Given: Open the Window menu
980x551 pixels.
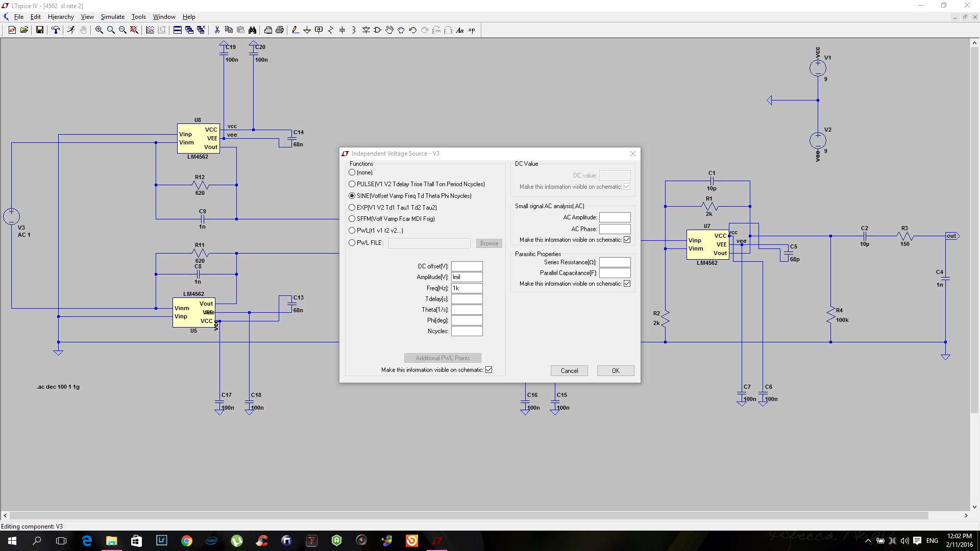Looking at the screenshot, I should click(164, 17).
